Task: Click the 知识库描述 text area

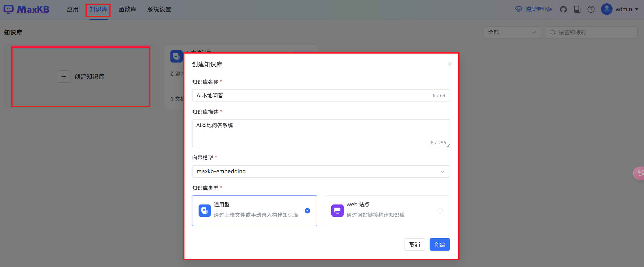Action: [x=321, y=133]
